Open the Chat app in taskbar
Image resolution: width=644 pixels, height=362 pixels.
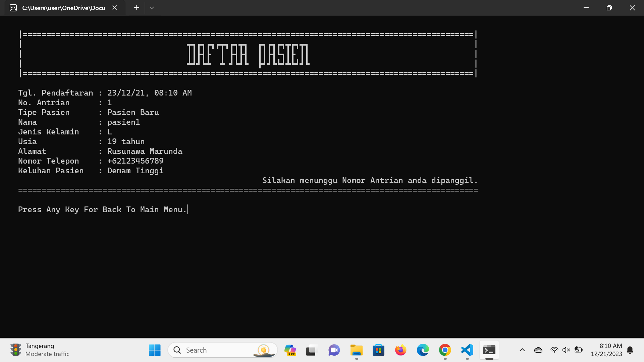click(334, 350)
